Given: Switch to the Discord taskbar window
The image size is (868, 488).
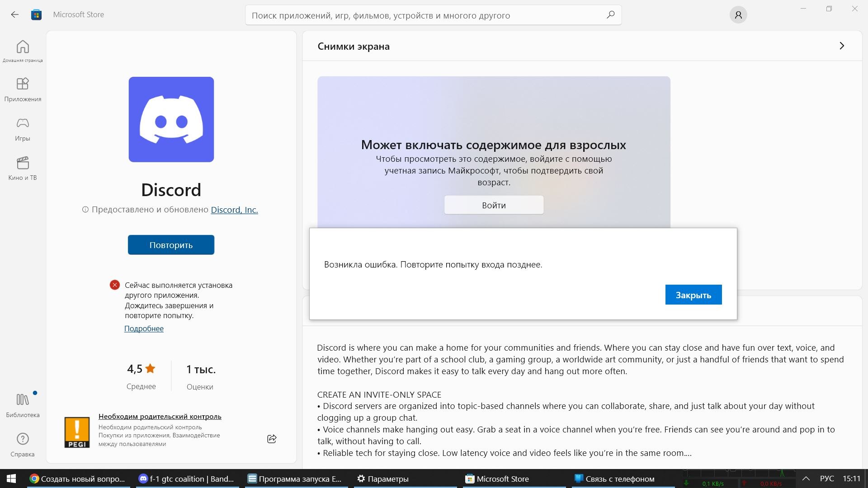Looking at the screenshot, I should 187,479.
